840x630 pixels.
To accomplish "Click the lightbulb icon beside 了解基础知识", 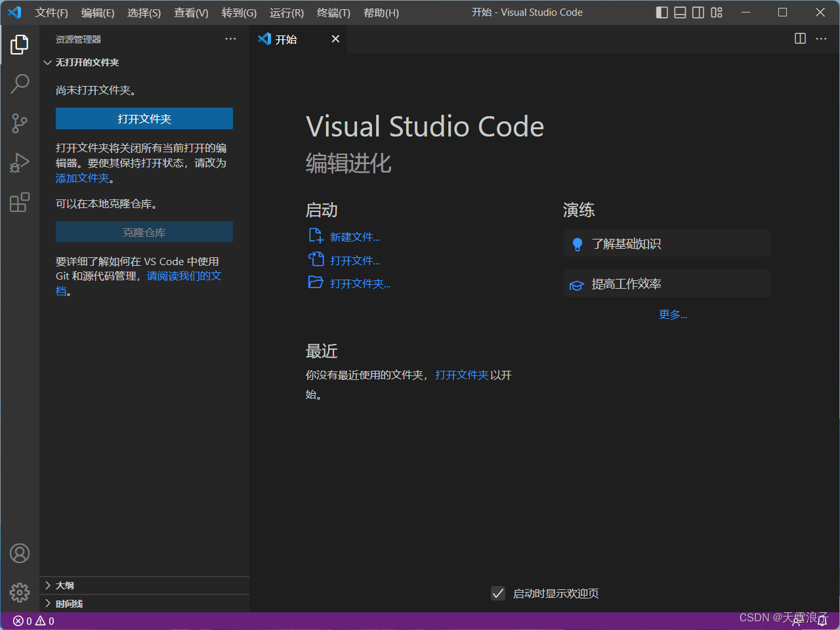I will 577,244.
